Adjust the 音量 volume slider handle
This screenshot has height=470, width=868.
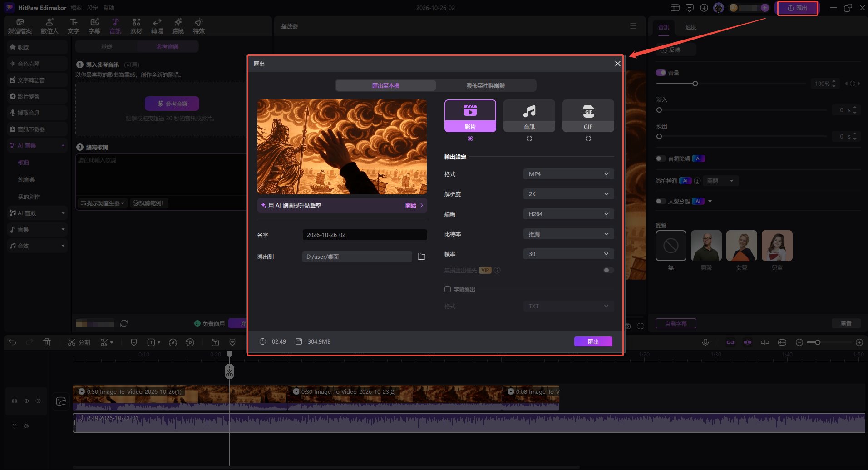[695, 84]
